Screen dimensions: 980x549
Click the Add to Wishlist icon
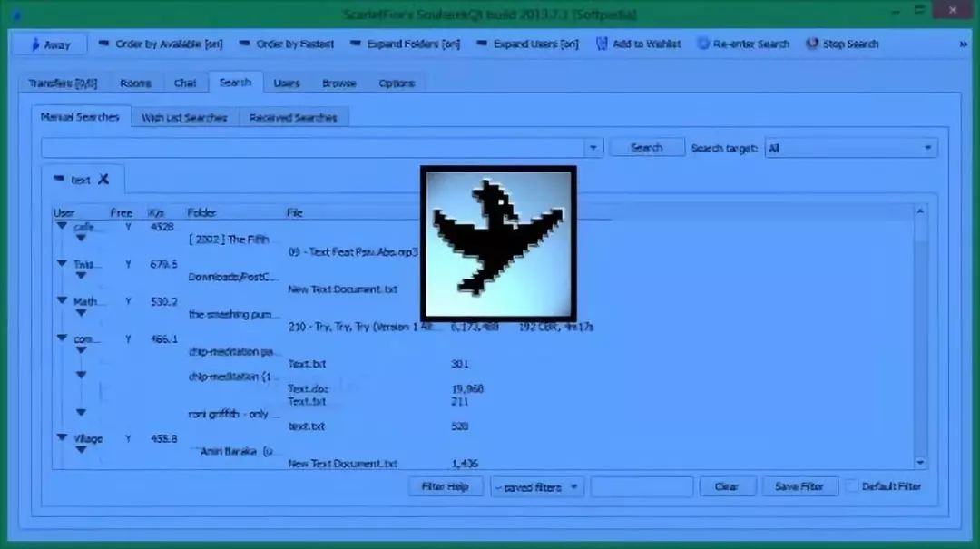(602, 44)
